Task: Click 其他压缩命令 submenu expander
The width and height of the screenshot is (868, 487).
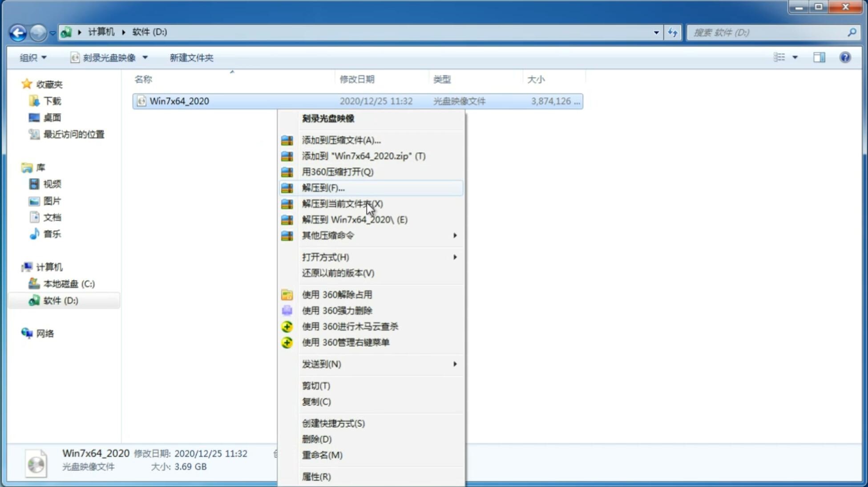Action: 454,235
